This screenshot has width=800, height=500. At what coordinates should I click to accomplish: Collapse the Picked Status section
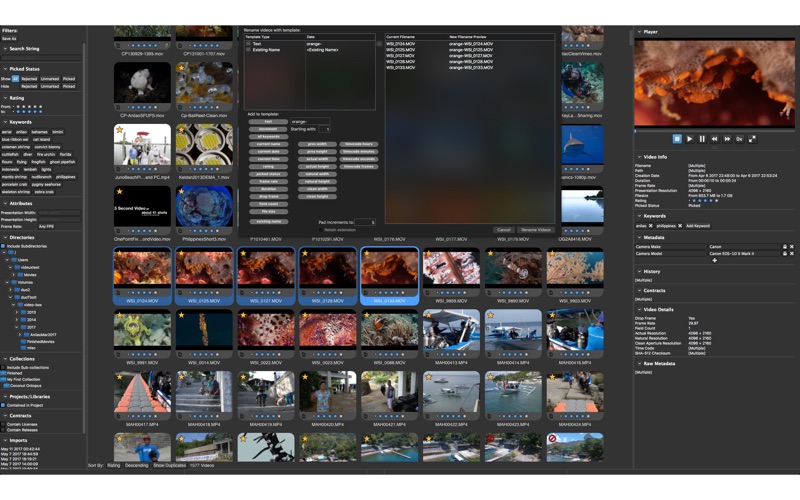[5, 69]
